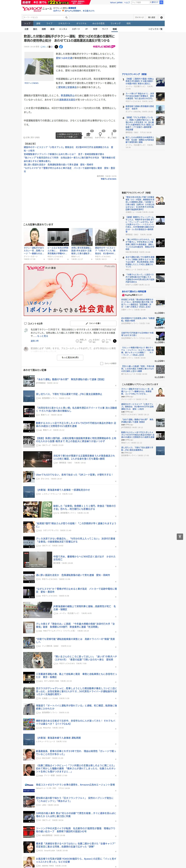Open the 速報 tab
This screenshot has width=186, height=868.
38,24
